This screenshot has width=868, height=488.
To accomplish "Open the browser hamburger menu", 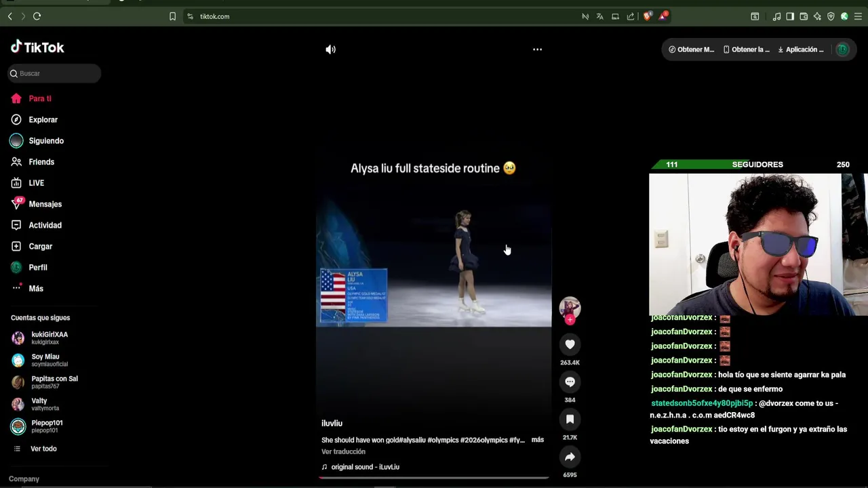I will [x=858, y=16].
